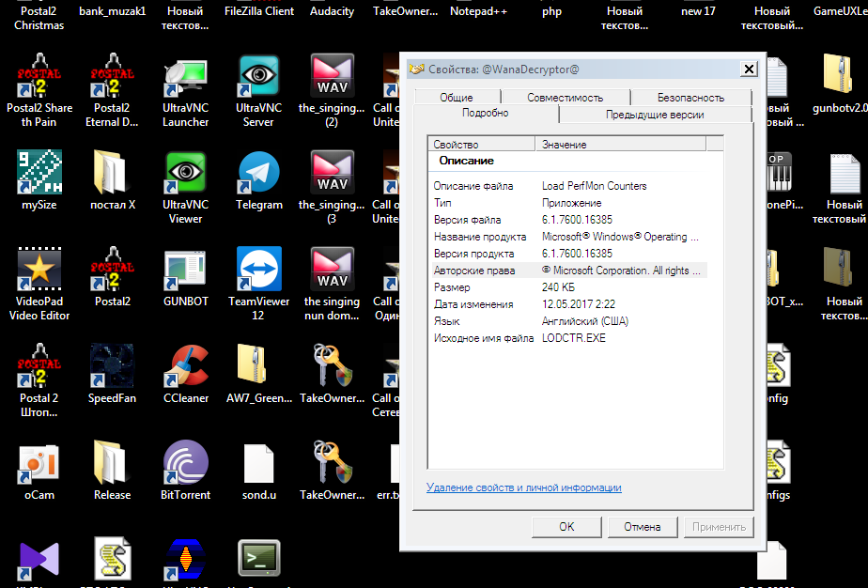
Task: Select the Версия файла property row
Action: 568,220
